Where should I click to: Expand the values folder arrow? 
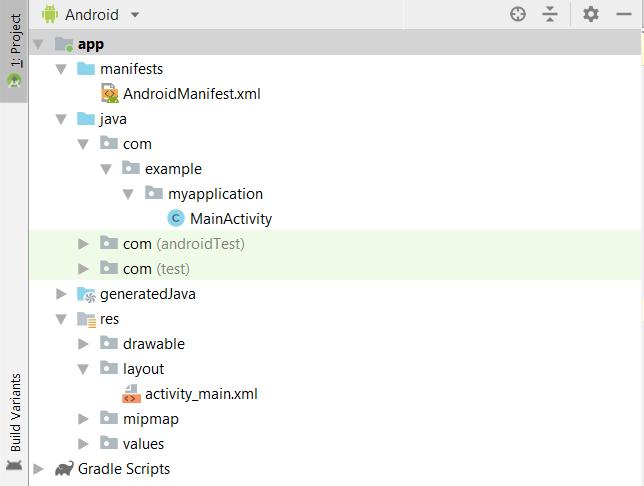click(x=83, y=444)
